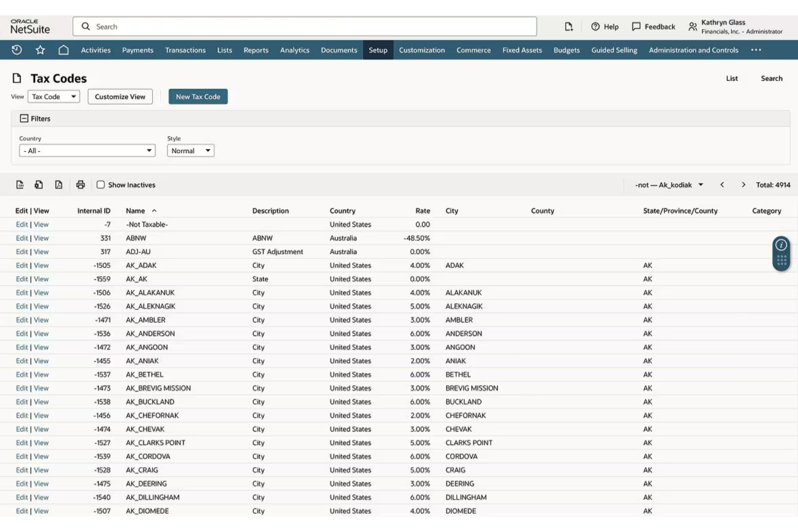Enable the Show Inactives checkbox
The width and height of the screenshot is (798, 532).
100,184
